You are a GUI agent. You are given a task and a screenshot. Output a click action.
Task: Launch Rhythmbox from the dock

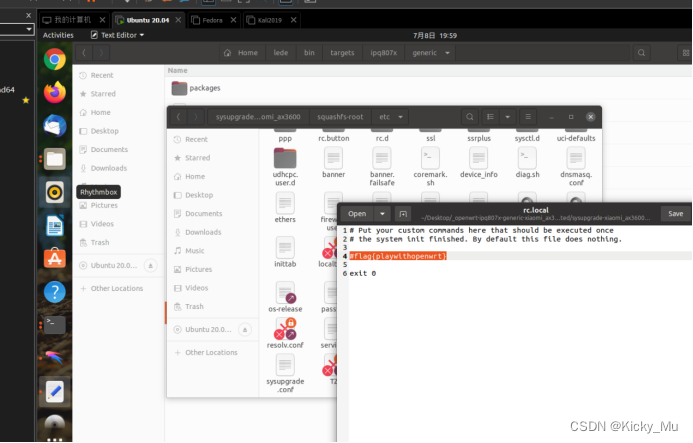click(x=55, y=192)
